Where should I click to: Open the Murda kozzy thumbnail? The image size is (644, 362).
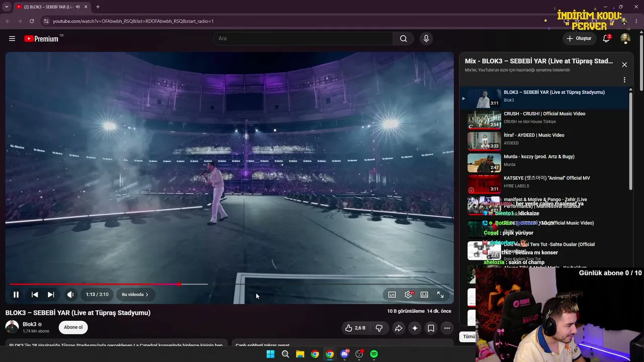484,163
